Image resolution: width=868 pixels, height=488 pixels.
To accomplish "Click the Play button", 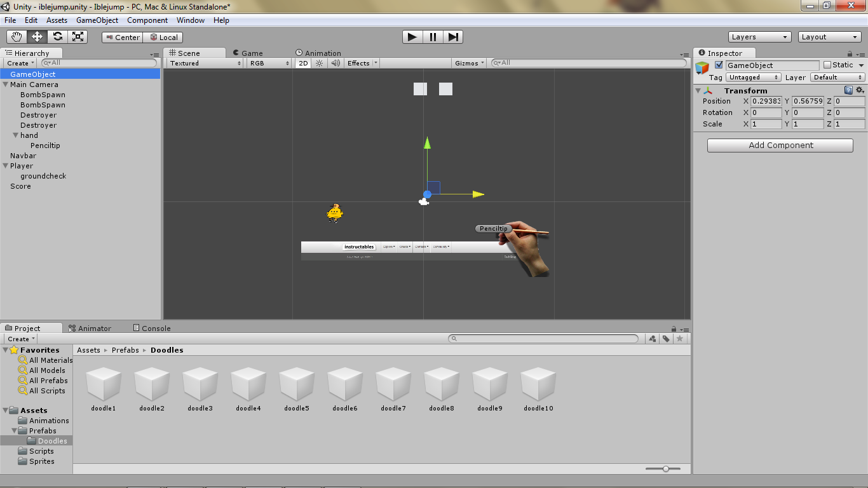I will [412, 37].
